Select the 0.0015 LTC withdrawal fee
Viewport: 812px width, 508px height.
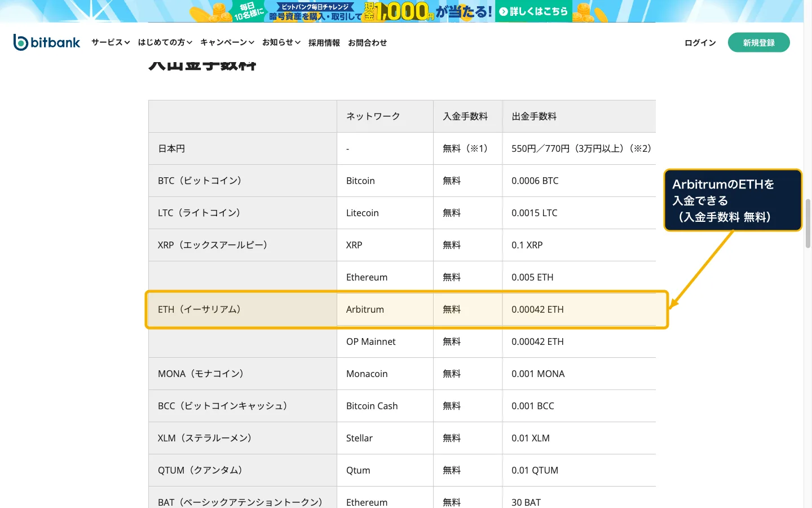tap(535, 213)
